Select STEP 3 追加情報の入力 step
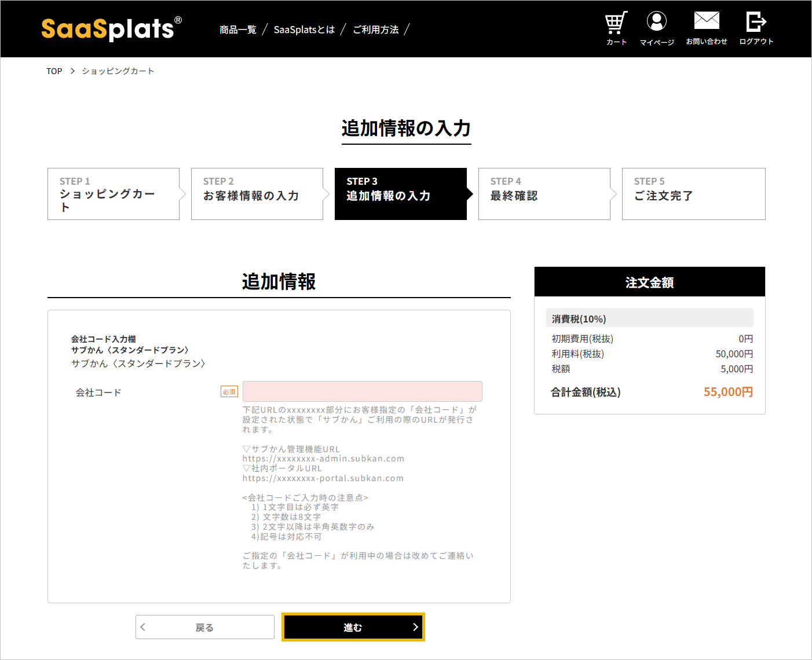The height and width of the screenshot is (660, 812). [x=401, y=194]
